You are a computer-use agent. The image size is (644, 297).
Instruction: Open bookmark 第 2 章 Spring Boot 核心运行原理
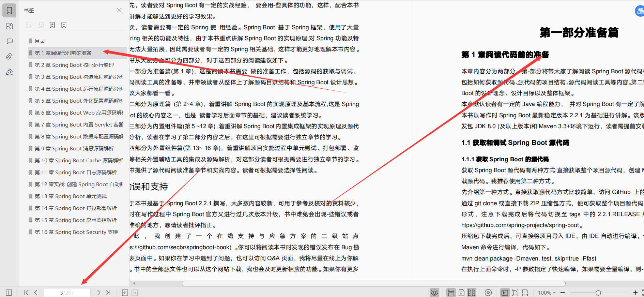click(x=74, y=65)
